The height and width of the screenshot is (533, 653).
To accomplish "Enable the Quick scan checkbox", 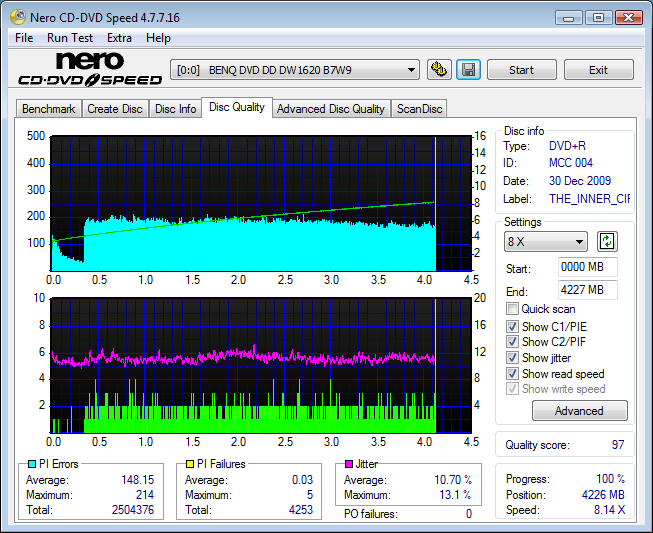I will tap(513, 309).
